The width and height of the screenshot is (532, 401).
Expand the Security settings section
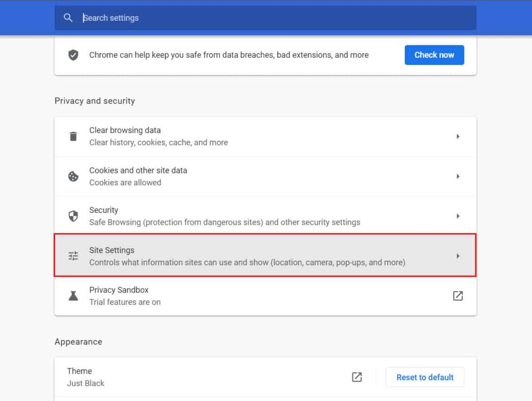click(458, 216)
